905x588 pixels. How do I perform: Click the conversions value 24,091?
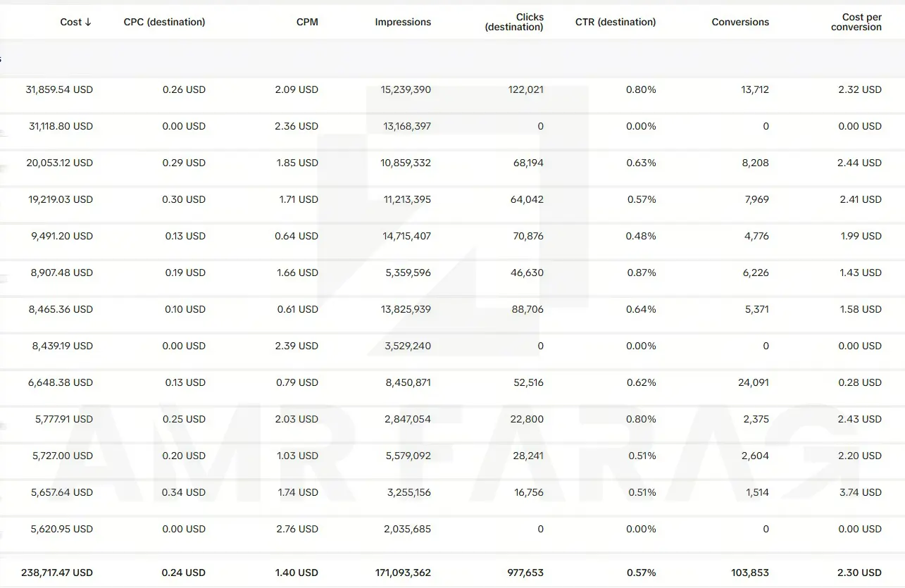coord(754,382)
